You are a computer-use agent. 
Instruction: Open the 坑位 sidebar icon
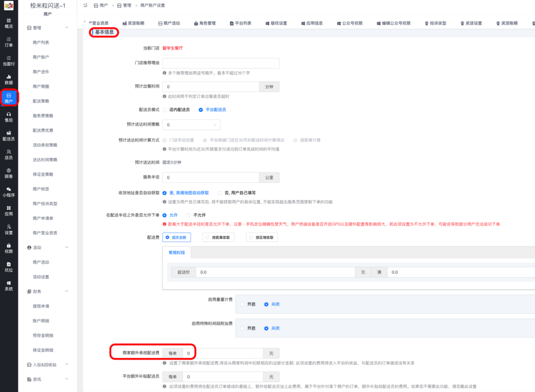[9, 268]
